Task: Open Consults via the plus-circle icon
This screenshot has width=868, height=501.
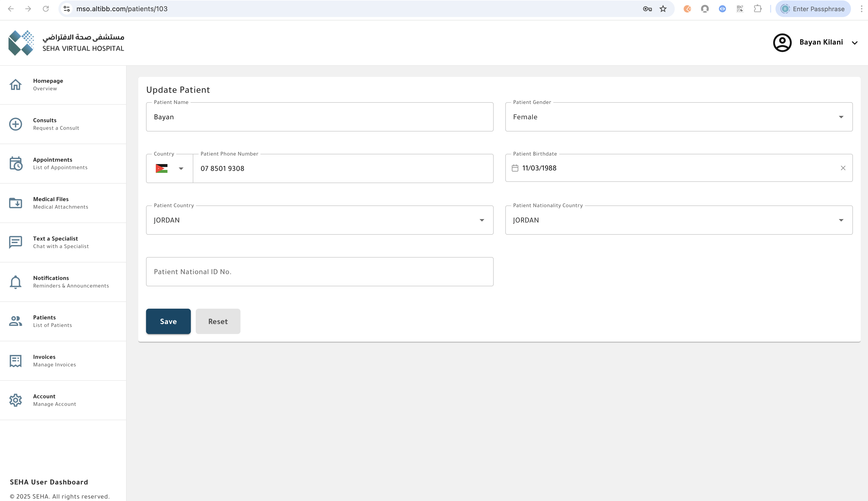Action: coord(16,124)
